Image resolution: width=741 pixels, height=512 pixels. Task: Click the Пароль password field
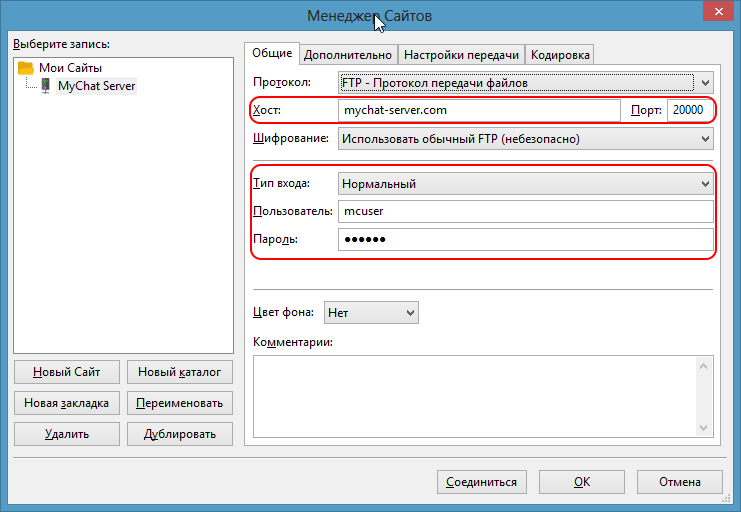pos(526,239)
